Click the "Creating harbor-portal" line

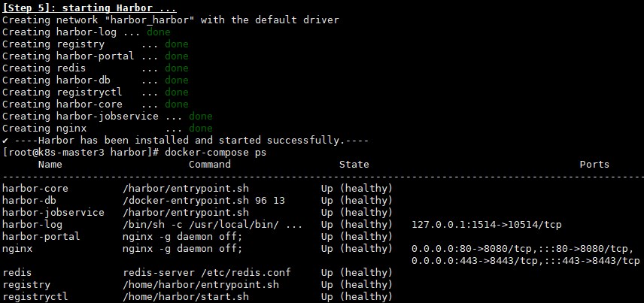(x=96, y=56)
